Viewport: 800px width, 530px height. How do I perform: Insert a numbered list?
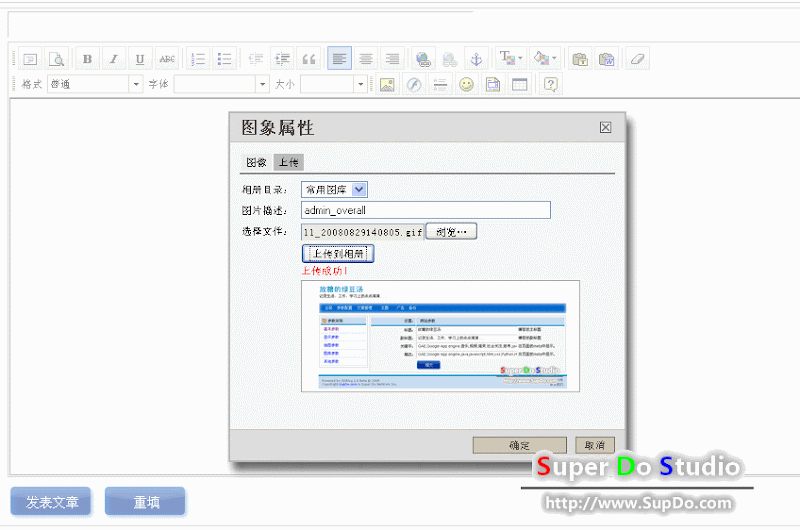[197, 59]
